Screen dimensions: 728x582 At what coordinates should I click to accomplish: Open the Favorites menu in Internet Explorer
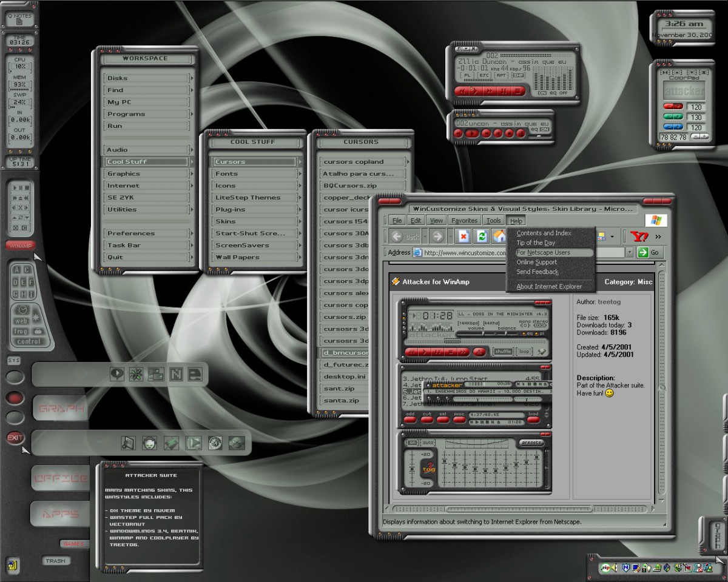click(x=465, y=221)
